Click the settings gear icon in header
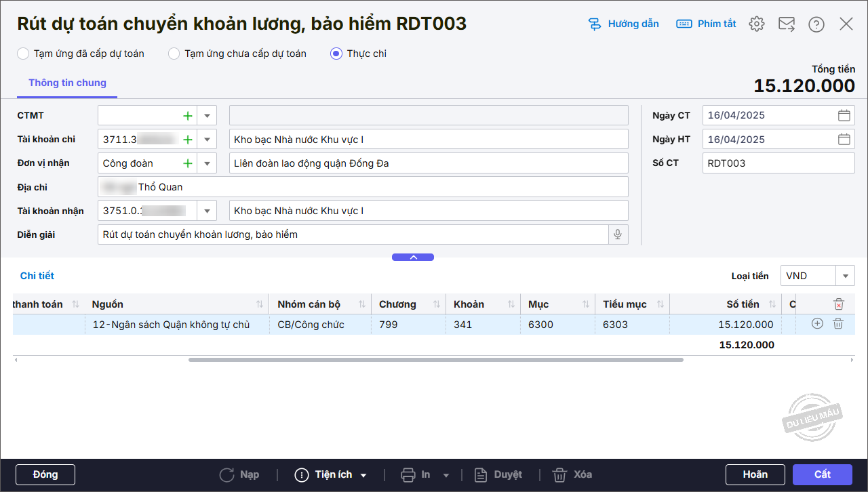Screen dimensions: 868x492 click(756, 24)
